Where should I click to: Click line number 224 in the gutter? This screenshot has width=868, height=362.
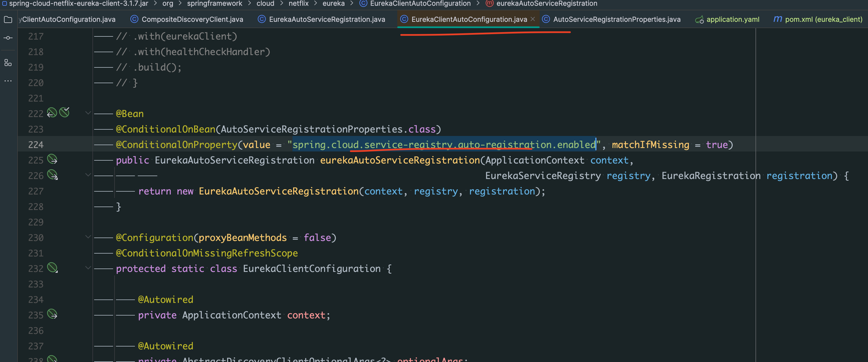[36, 145]
